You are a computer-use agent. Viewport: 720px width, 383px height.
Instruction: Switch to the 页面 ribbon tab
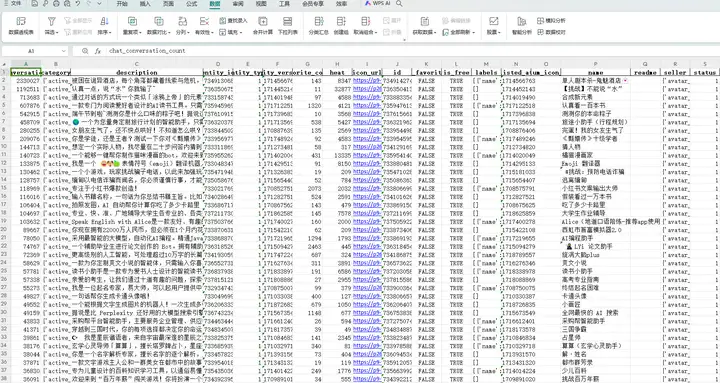point(168,4)
